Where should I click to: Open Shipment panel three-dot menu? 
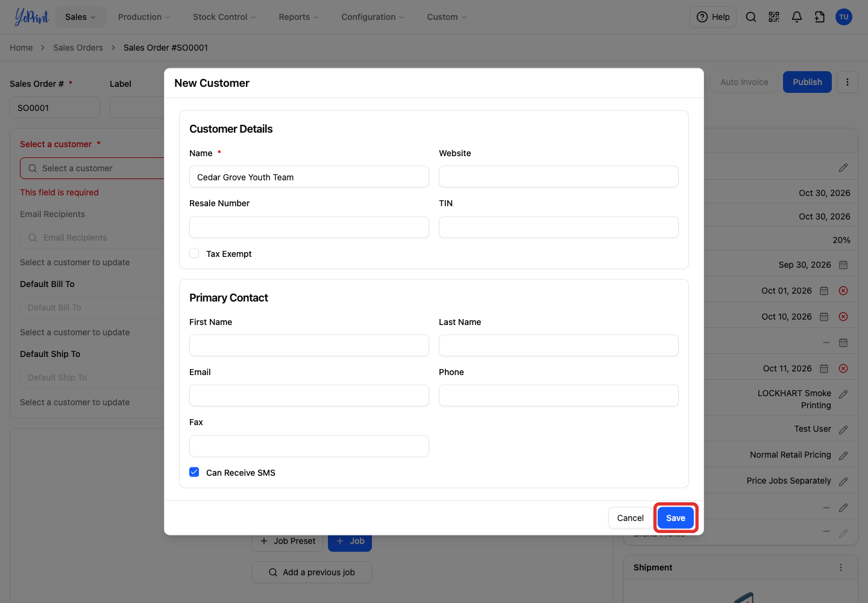point(841,567)
